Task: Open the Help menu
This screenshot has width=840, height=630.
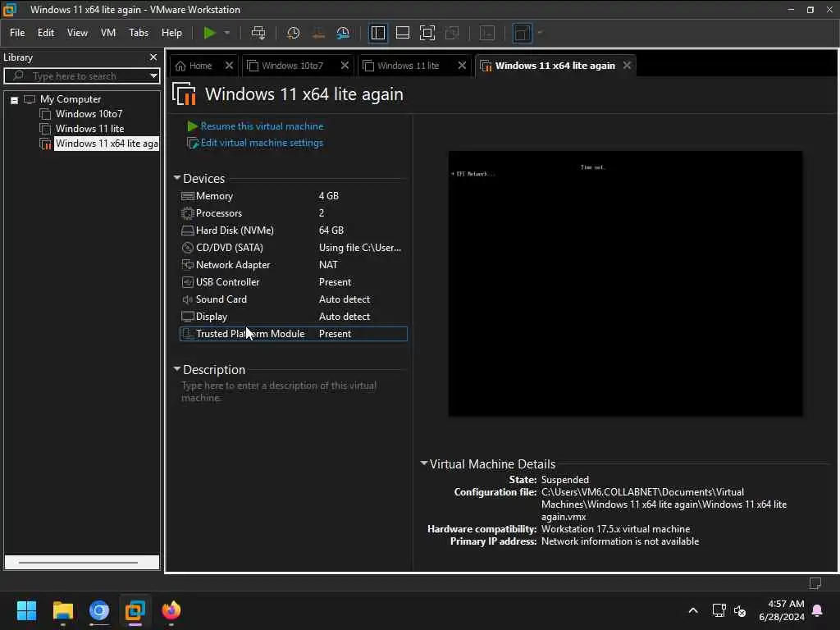Action: (171, 33)
